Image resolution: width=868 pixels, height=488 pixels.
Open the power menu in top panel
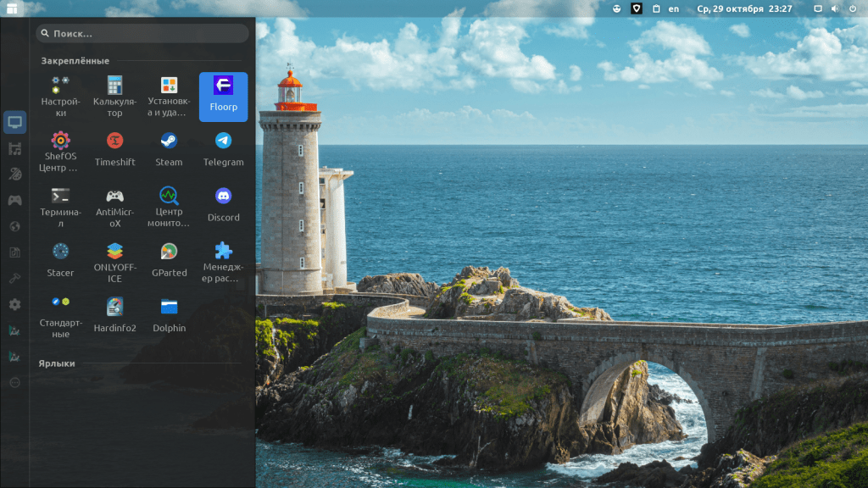853,8
